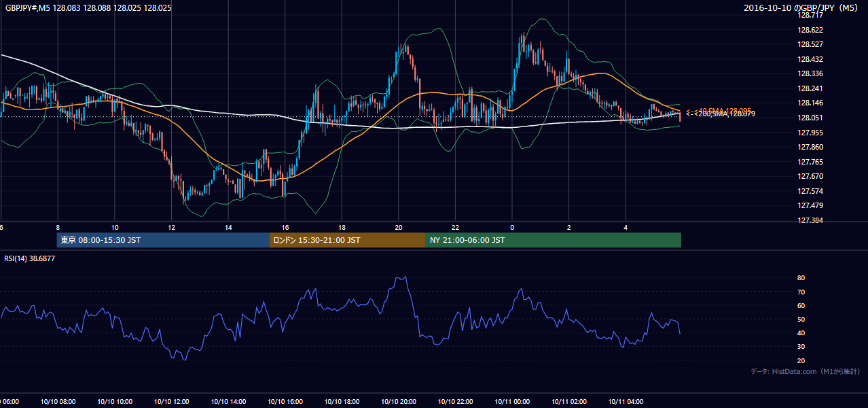Click price axis label 128.336
The height and width of the screenshot is (408, 868).
coord(810,74)
